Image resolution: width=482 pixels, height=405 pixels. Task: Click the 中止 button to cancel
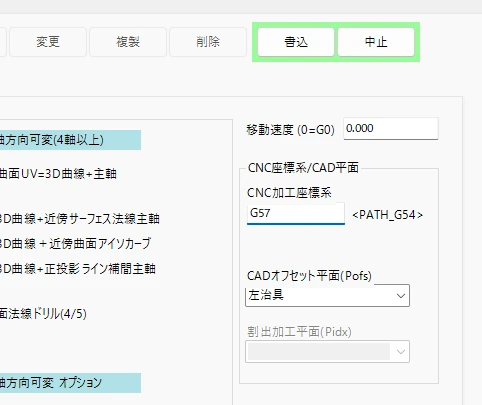[x=376, y=42]
